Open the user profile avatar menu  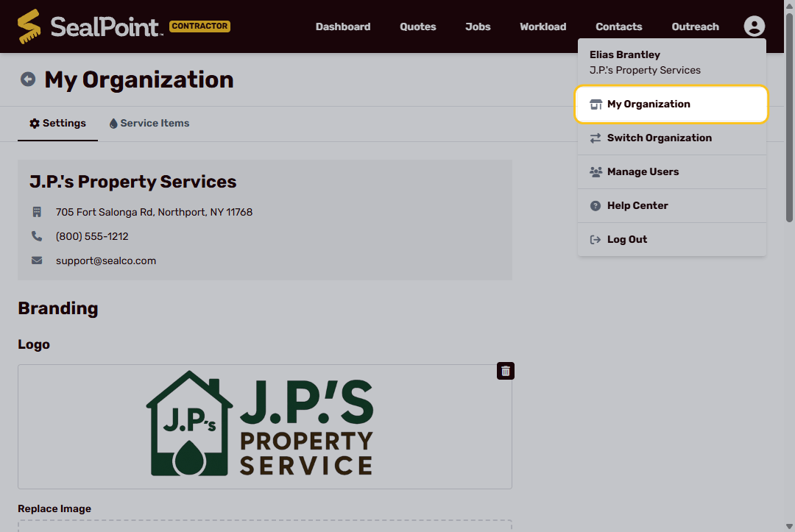tap(754, 26)
